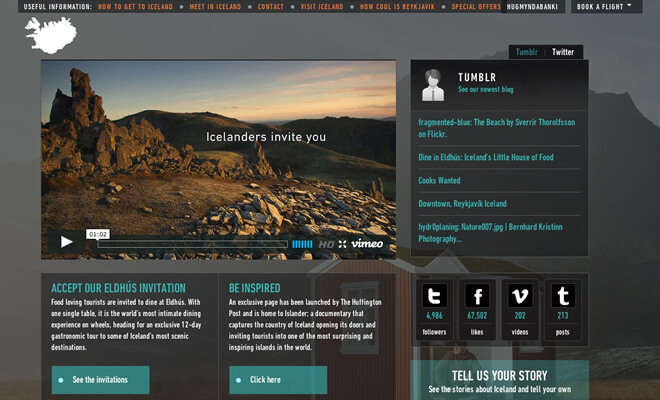
Task: Click See our newest blog link
Action: pyautogui.click(x=486, y=89)
